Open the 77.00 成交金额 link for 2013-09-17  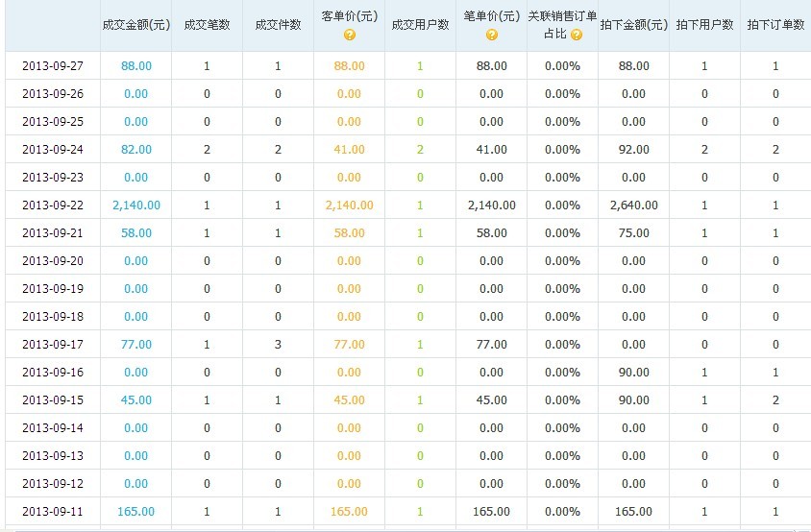coord(136,345)
